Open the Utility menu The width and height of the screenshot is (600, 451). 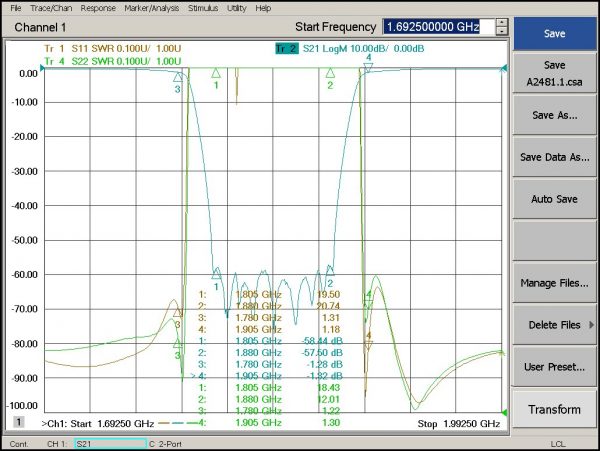coord(236,8)
